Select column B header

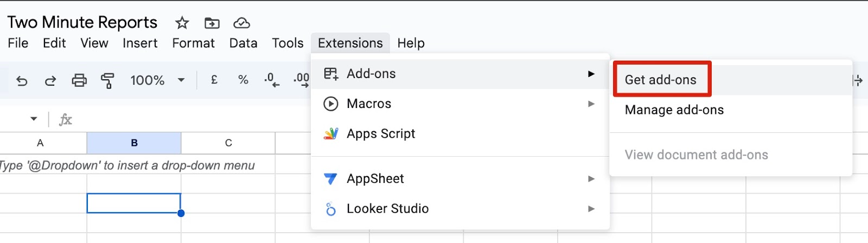134,143
